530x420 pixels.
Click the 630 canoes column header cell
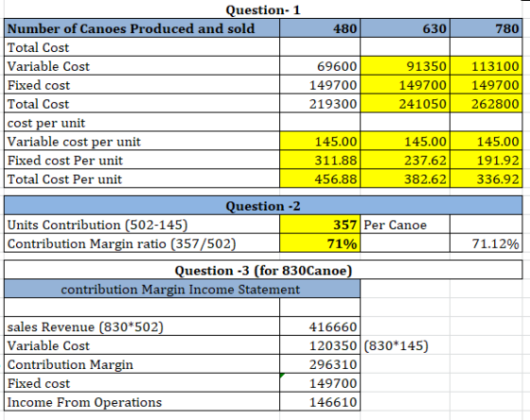click(405, 28)
